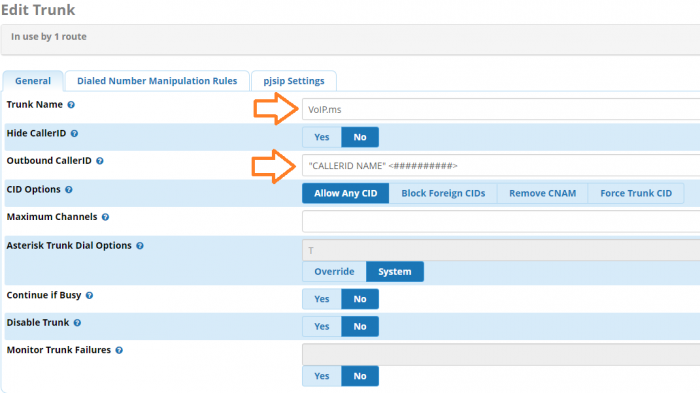
Task: Switch to the General tab
Action: pos(33,81)
